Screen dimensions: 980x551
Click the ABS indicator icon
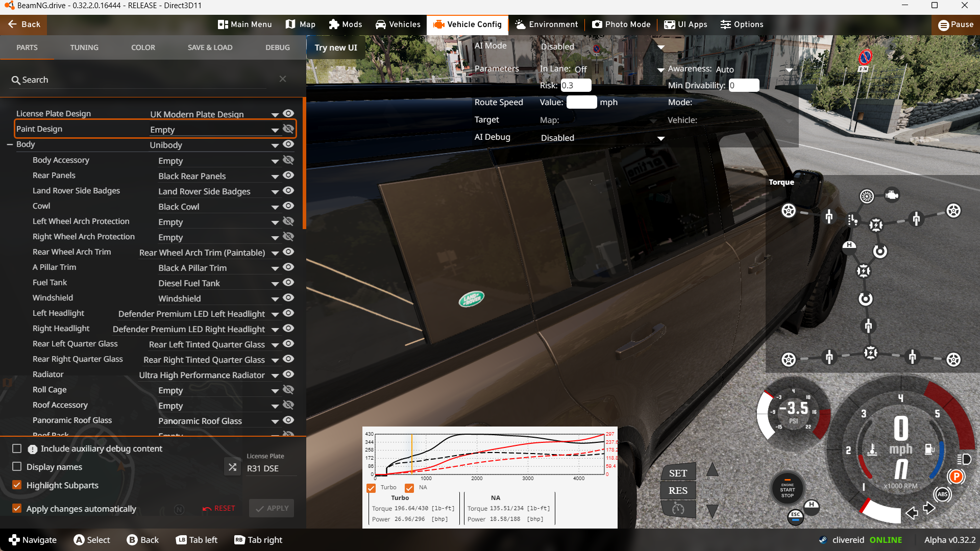click(x=942, y=494)
